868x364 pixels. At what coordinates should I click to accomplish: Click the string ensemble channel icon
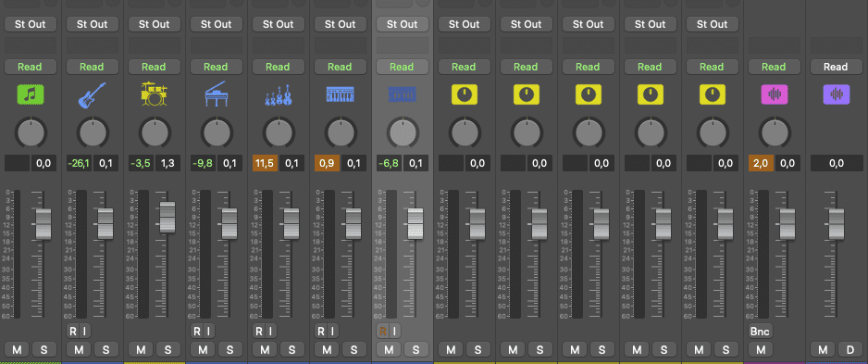coord(278,95)
